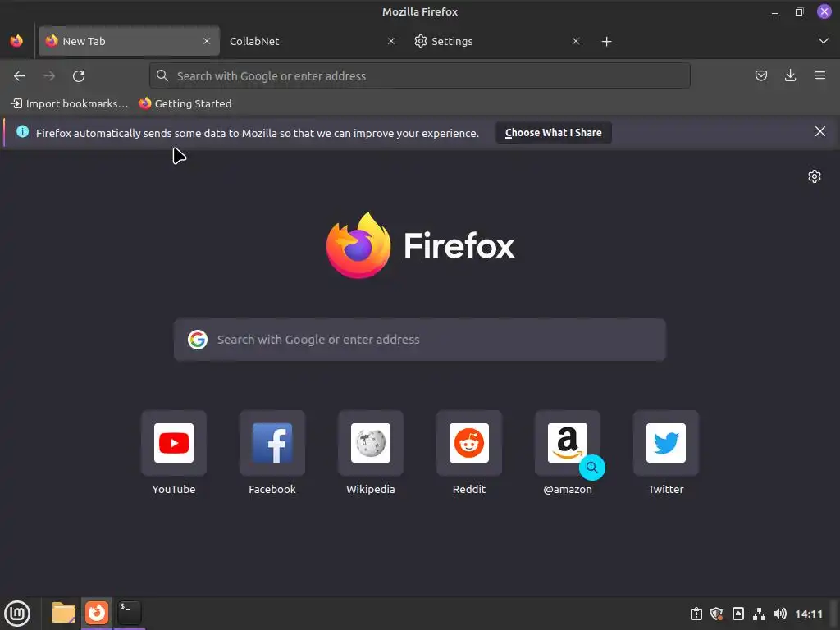Image resolution: width=840 pixels, height=630 pixels.
Task: Open Getting Started bookmark
Action: pyautogui.click(x=185, y=103)
